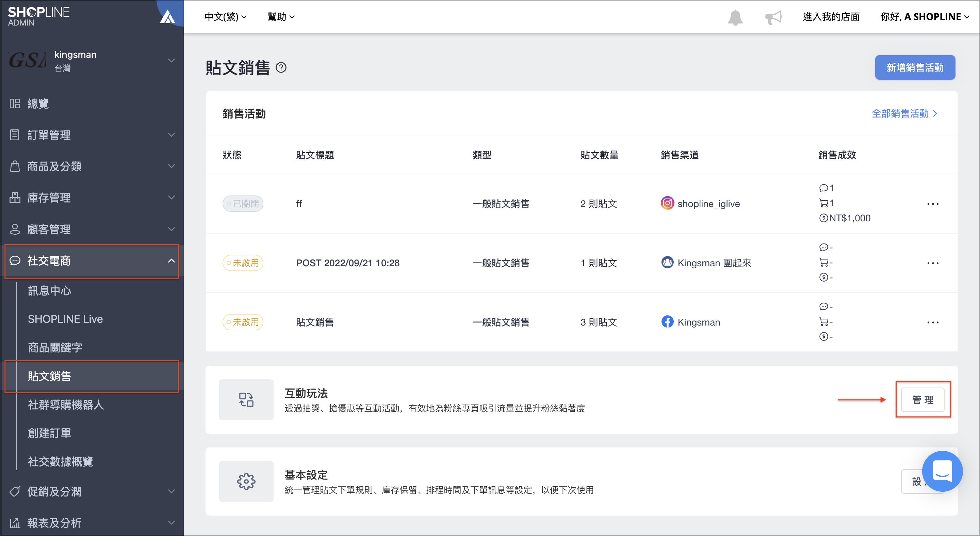980x536 pixels.
Task: Click the Instagram icon for shopline_iglive
Action: 667,203
